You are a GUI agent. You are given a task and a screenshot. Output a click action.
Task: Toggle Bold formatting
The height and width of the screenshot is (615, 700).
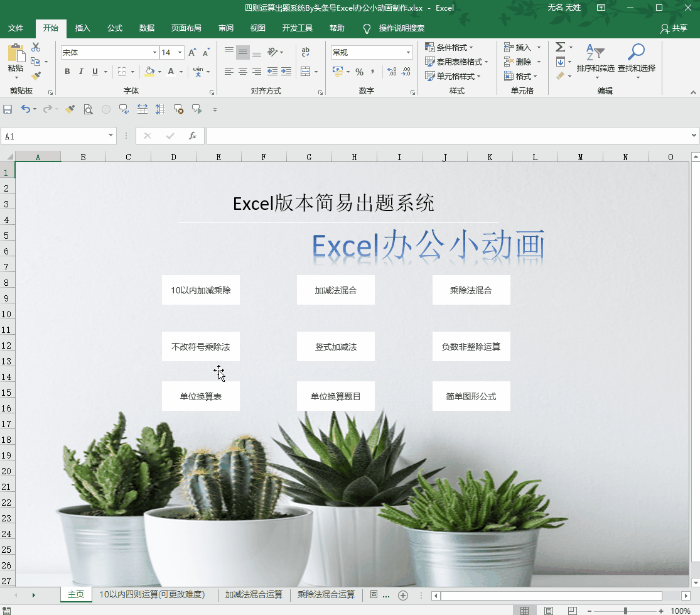[67, 72]
